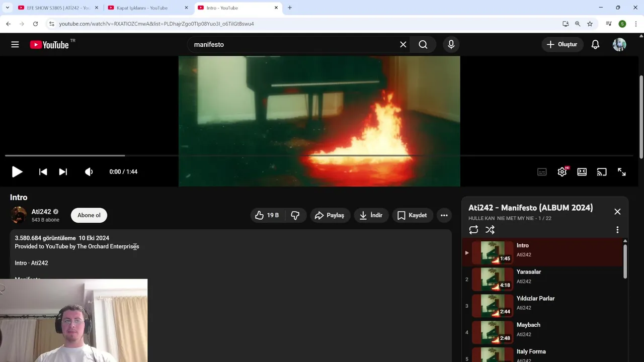Reload the page
This screenshot has width=644, height=362.
tap(35, 24)
